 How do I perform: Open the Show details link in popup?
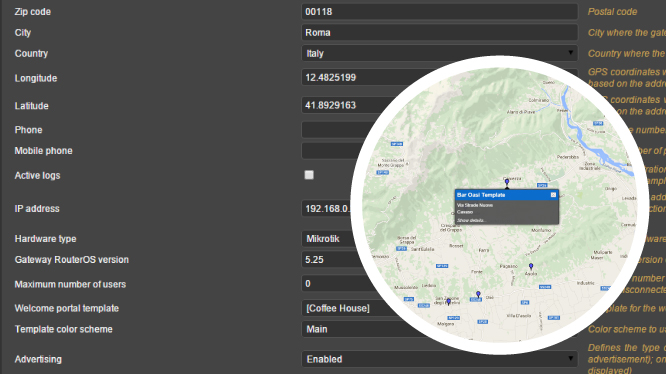[471, 220]
